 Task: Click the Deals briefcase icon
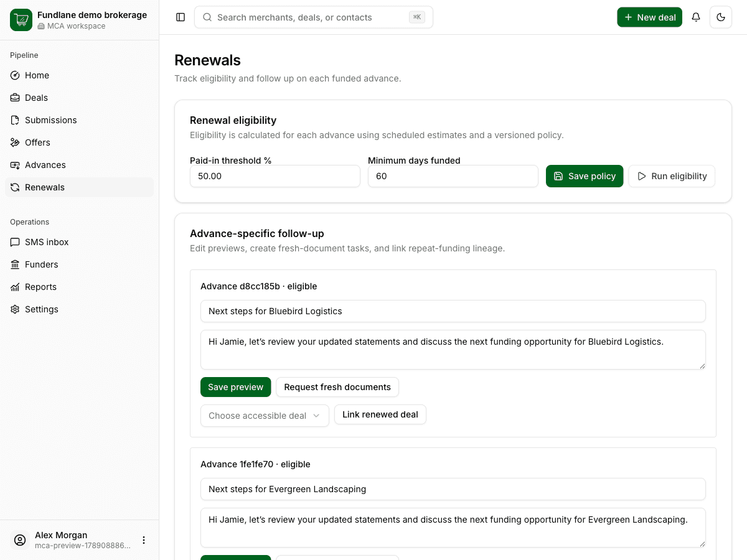click(x=15, y=98)
